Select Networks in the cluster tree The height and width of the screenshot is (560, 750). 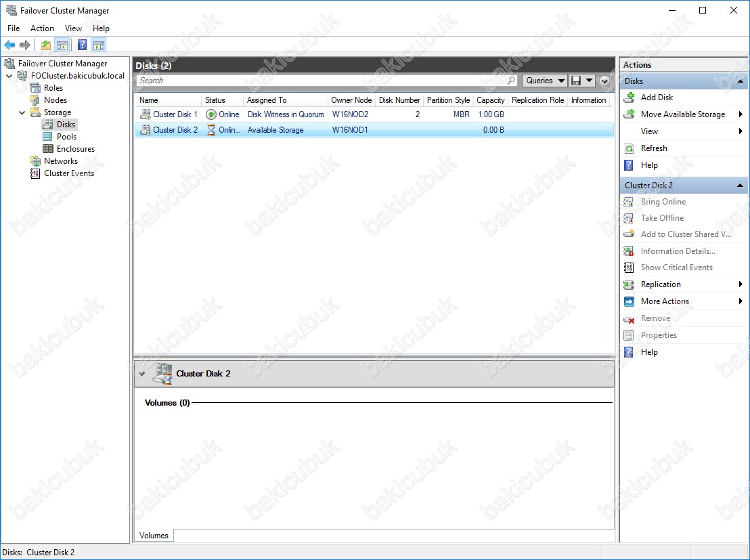tap(61, 160)
